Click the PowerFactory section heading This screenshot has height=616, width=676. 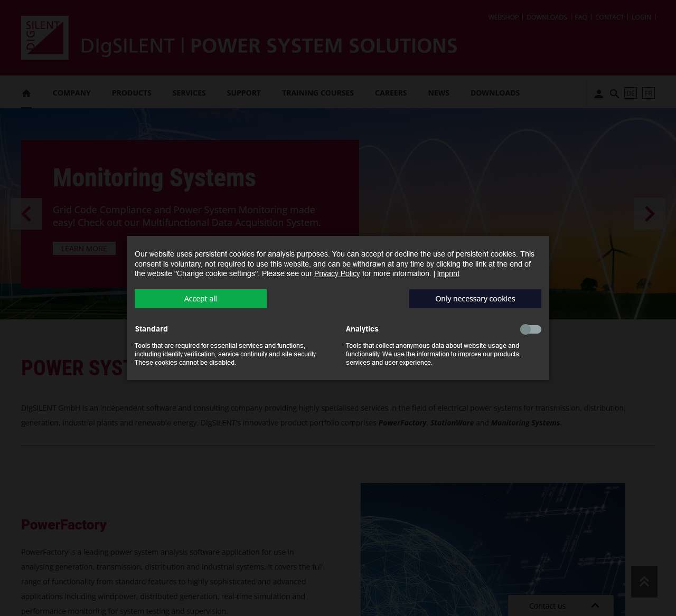pyautogui.click(x=64, y=525)
